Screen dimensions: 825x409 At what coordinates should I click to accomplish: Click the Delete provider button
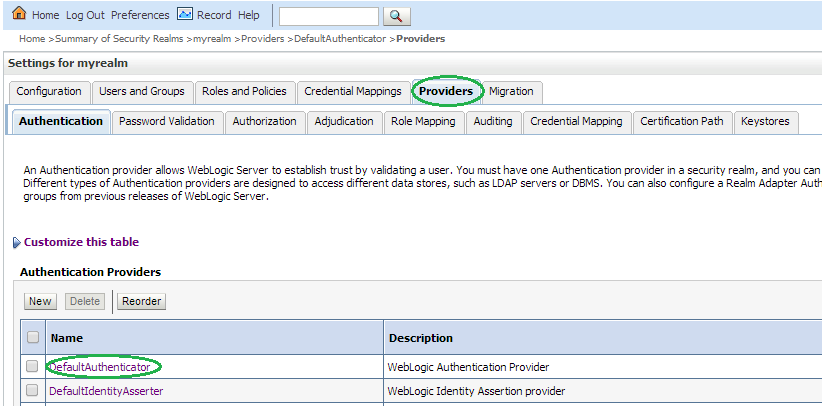(85, 302)
